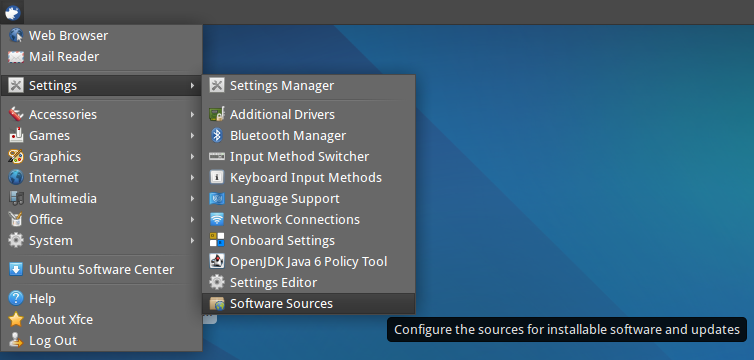754x360 pixels.
Task: Click the Keyboard Input Methods icon
Action: pos(217,177)
